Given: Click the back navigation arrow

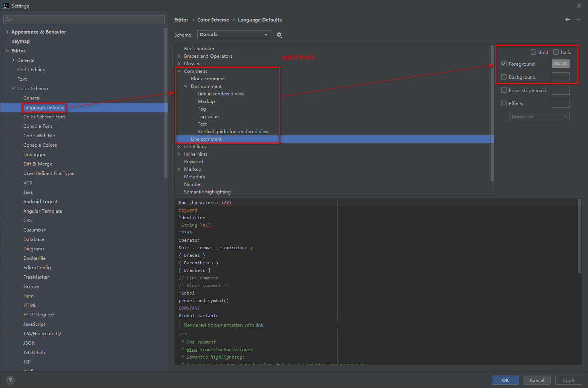Looking at the screenshot, I should (x=568, y=20).
